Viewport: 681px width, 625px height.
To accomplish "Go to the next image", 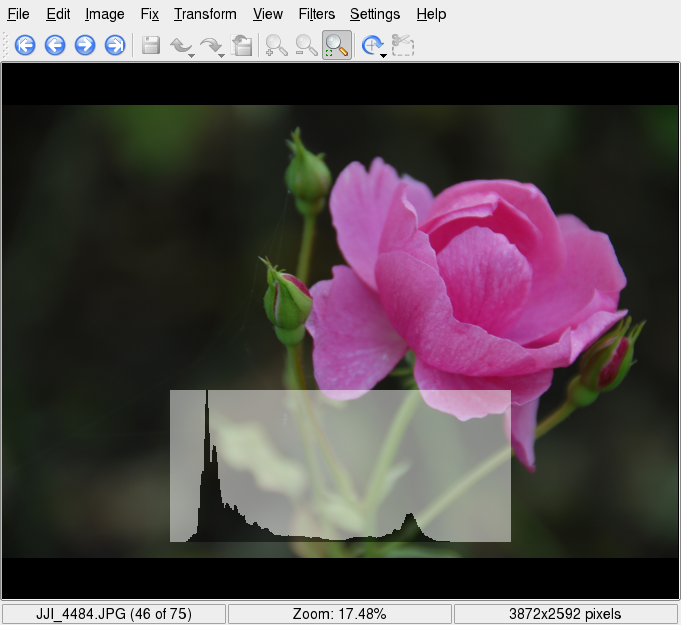I will point(85,45).
